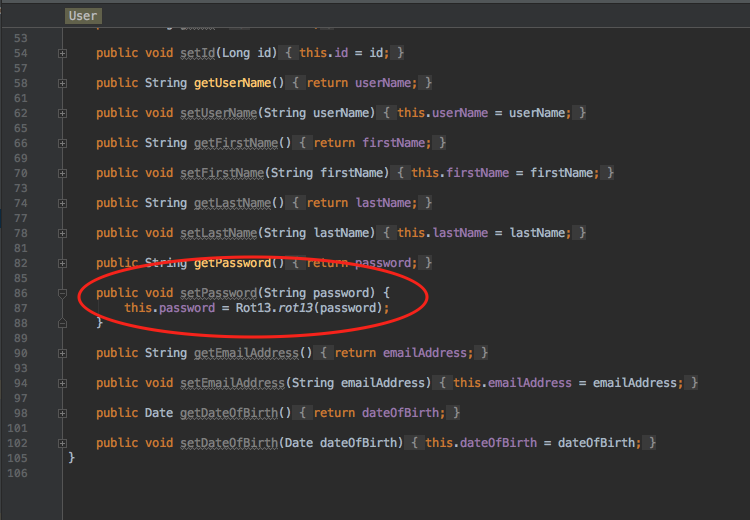Viewport: 750px width, 520px height.
Task: Click the User breadcrumb label
Action: [83, 15]
